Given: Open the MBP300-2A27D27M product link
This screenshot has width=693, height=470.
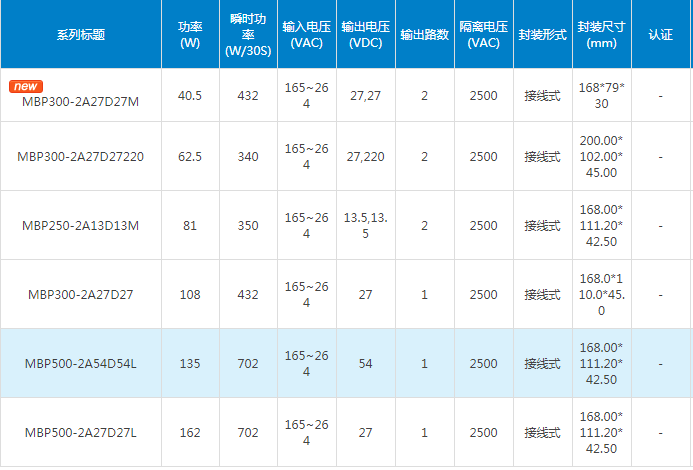Looking at the screenshot, I should coord(81,99).
